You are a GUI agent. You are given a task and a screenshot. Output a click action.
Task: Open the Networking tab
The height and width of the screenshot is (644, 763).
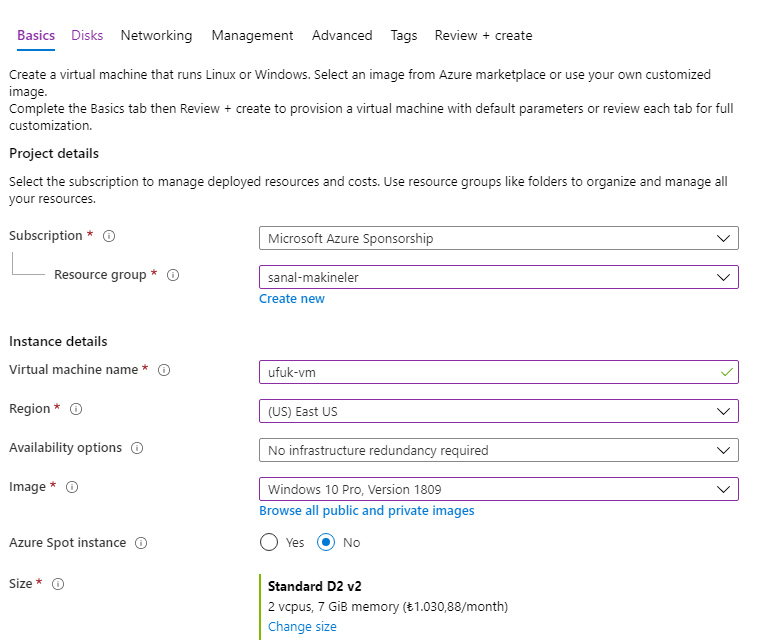156,36
